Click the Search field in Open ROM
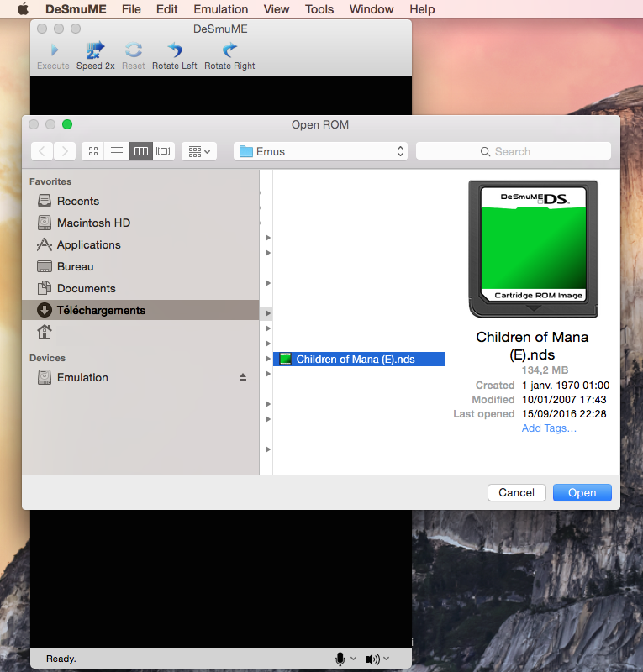The height and width of the screenshot is (672, 643). [x=514, y=151]
